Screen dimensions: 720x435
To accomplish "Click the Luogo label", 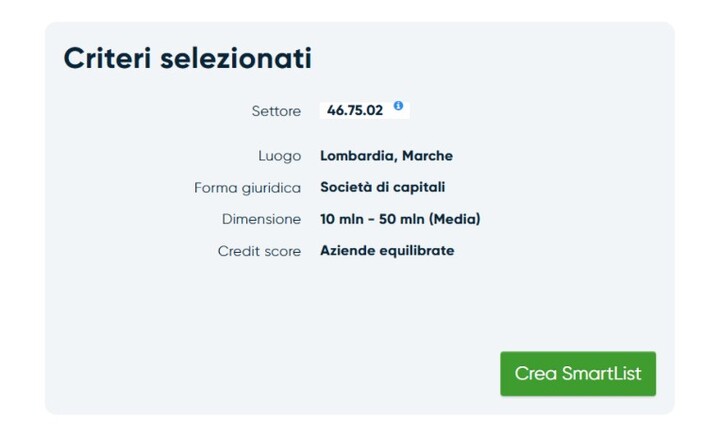I will point(279,156).
